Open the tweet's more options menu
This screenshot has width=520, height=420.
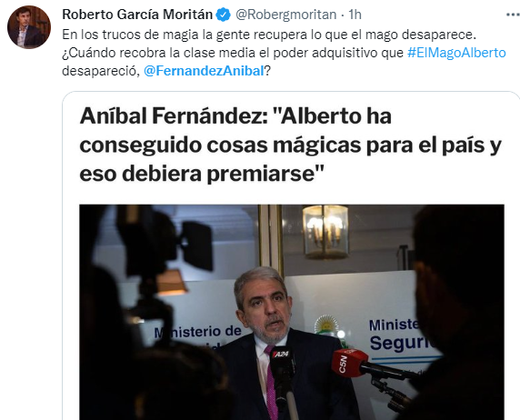pos(513,15)
